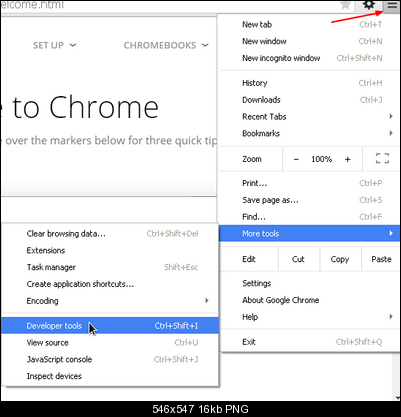
Task: Select Developer tools menu item
Action: coord(110,326)
